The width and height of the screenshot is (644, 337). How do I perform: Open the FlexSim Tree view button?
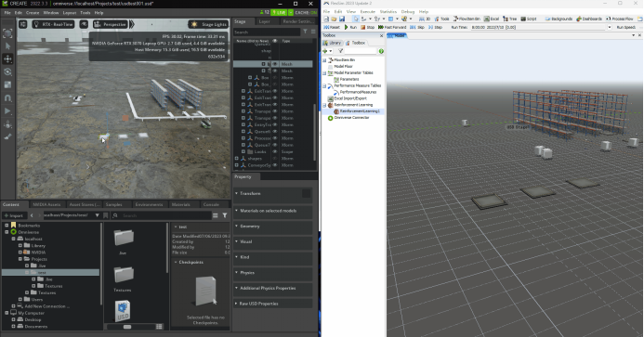click(509, 19)
